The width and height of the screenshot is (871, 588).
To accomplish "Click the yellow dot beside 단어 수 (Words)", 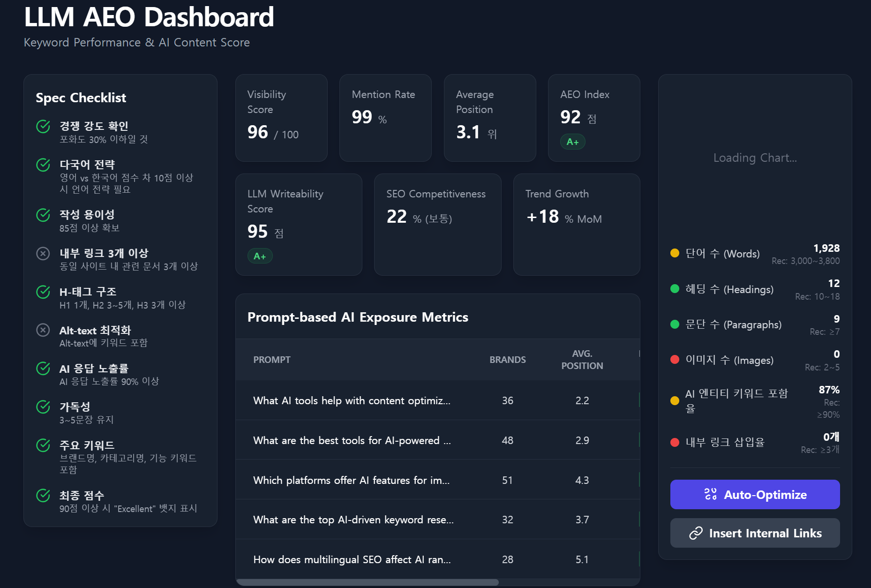I will click(675, 253).
